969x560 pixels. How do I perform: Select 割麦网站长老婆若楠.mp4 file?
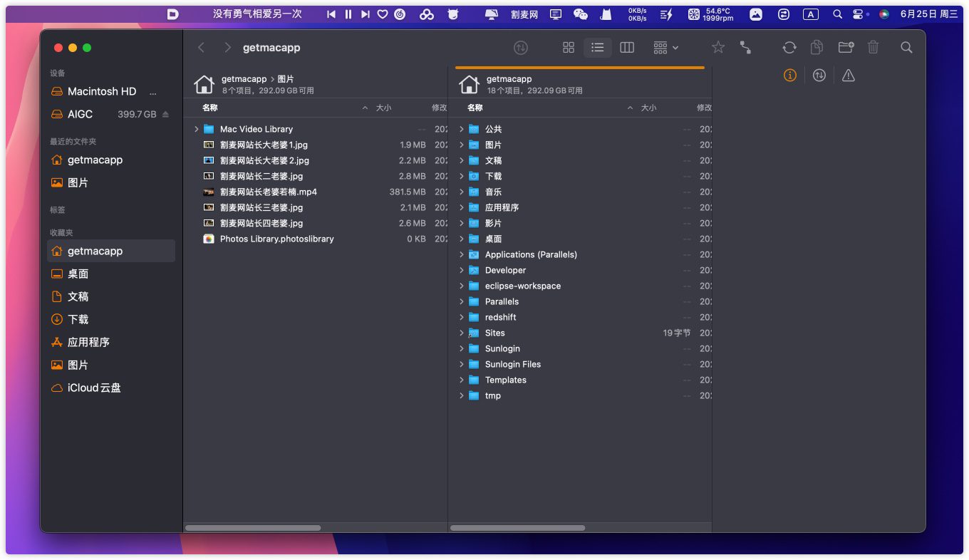(268, 192)
